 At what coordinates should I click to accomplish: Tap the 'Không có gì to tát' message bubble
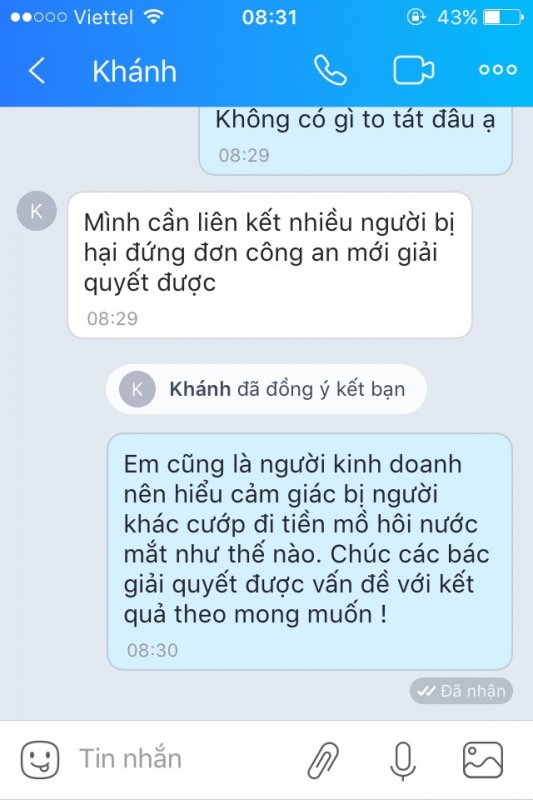[355, 140]
